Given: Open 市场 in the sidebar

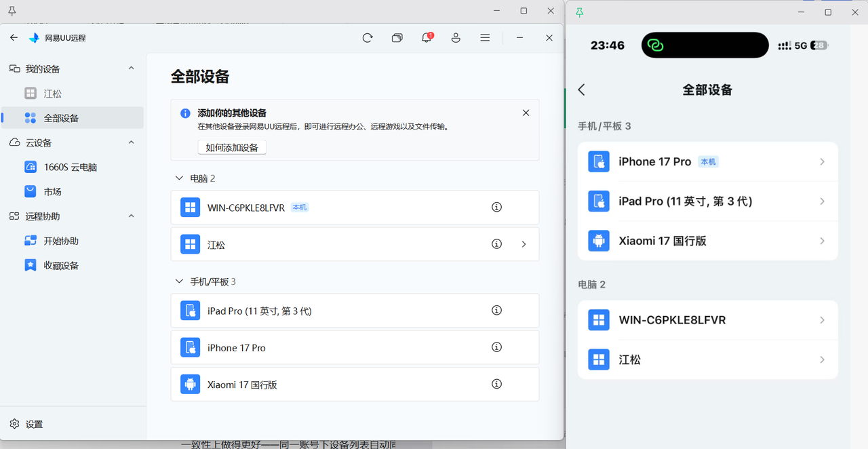Looking at the screenshot, I should pyautogui.click(x=72, y=191).
